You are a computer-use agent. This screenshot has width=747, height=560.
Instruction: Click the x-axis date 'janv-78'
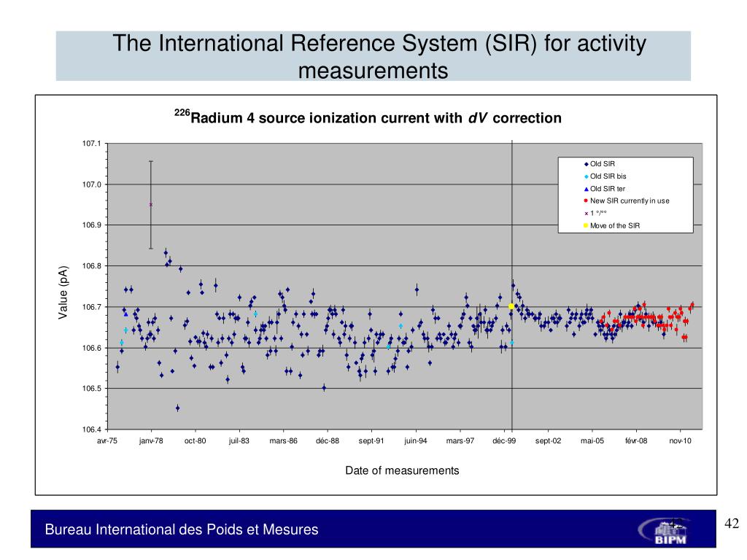tap(151, 441)
